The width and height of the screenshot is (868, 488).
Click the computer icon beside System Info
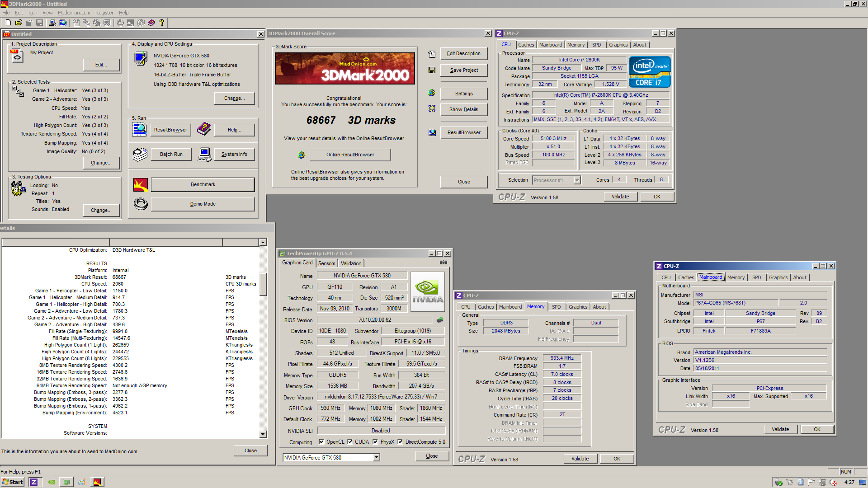click(204, 155)
